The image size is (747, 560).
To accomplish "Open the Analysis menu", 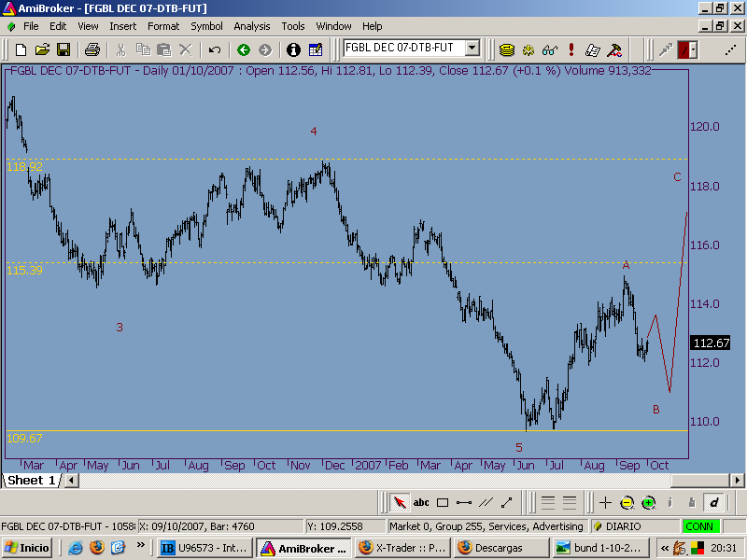I will [252, 26].
